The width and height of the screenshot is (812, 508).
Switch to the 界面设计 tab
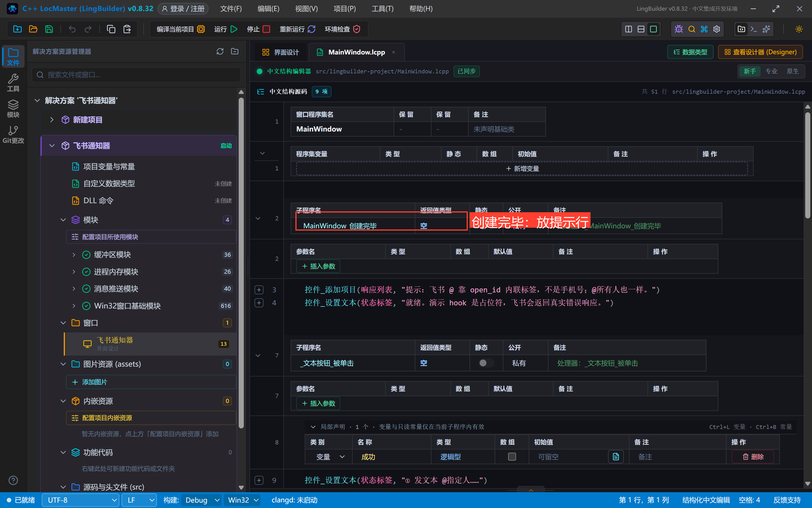coord(280,52)
